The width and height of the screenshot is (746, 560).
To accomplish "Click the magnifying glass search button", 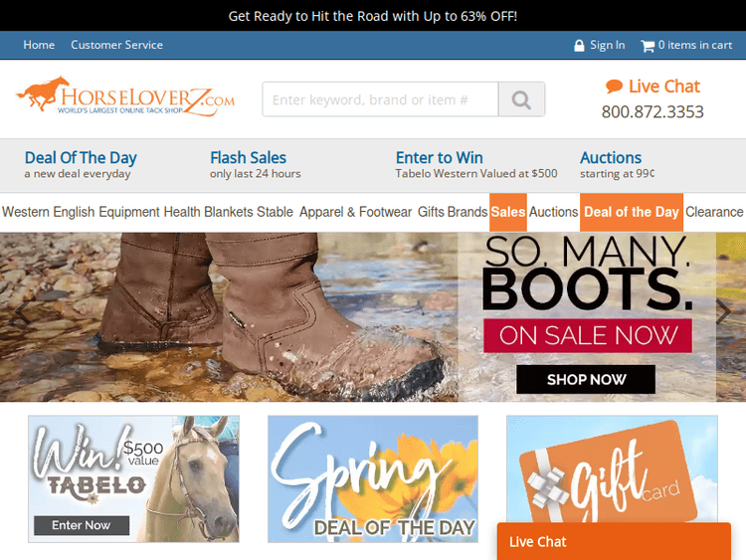I will [521, 99].
